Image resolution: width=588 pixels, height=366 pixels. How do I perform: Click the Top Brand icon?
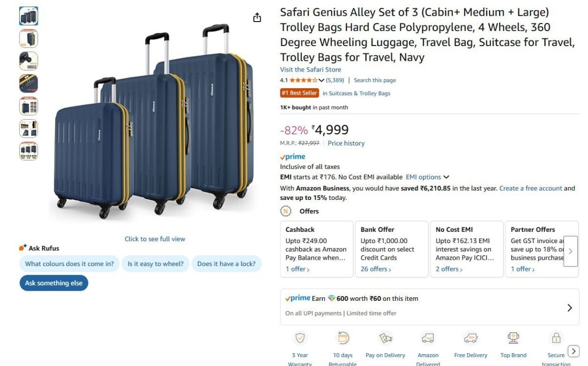[x=513, y=338]
